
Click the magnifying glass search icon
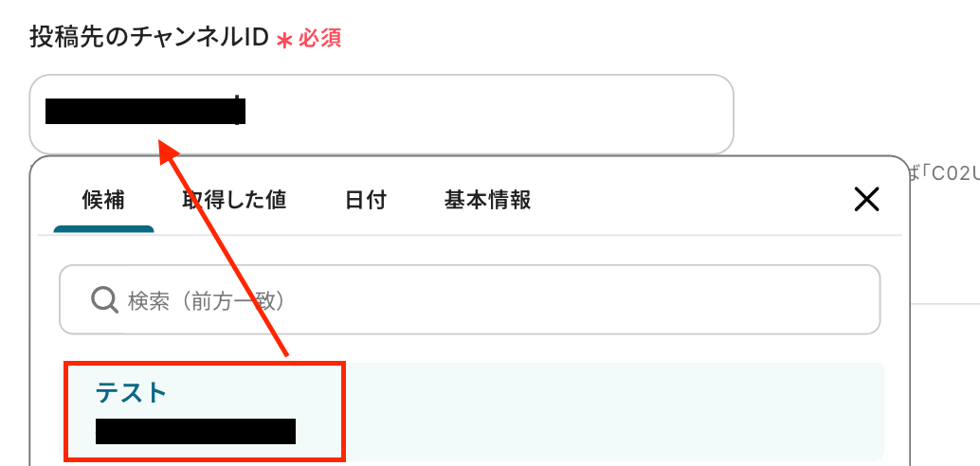tap(104, 300)
